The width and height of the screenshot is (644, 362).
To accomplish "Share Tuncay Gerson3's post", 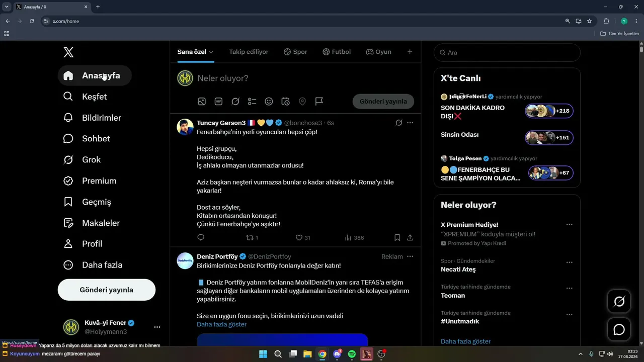I will pos(410,238).
